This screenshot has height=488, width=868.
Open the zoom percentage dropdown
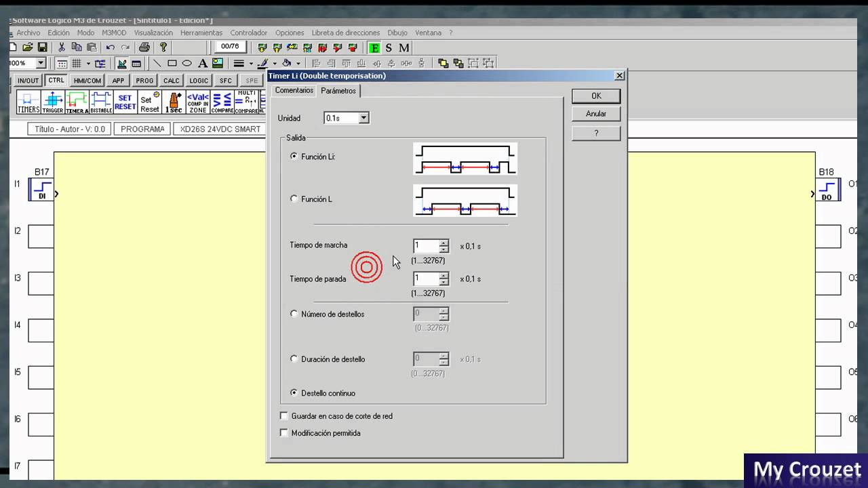click(x=41, y=63)
